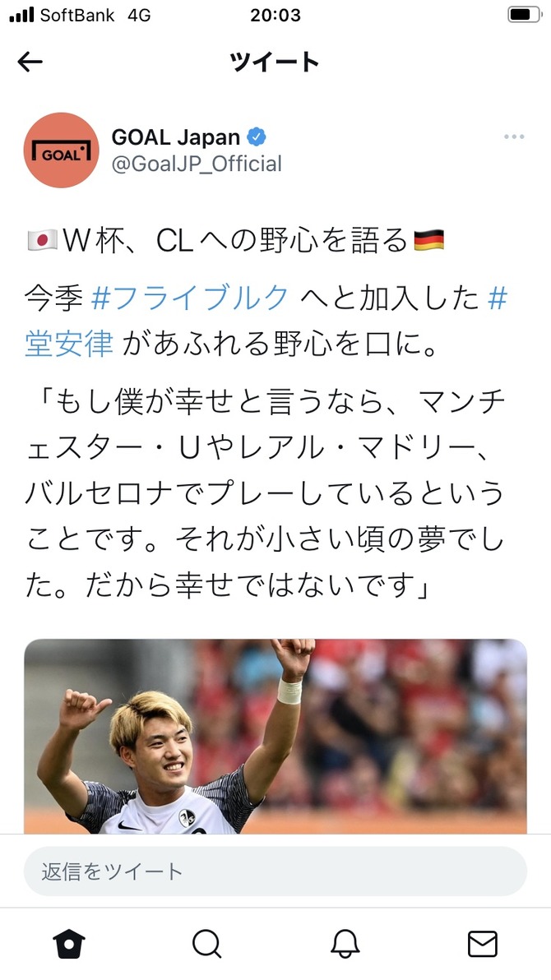Tap the ツイート header title
This screenshot has width=551, height=980.
[x=275, y=61]
